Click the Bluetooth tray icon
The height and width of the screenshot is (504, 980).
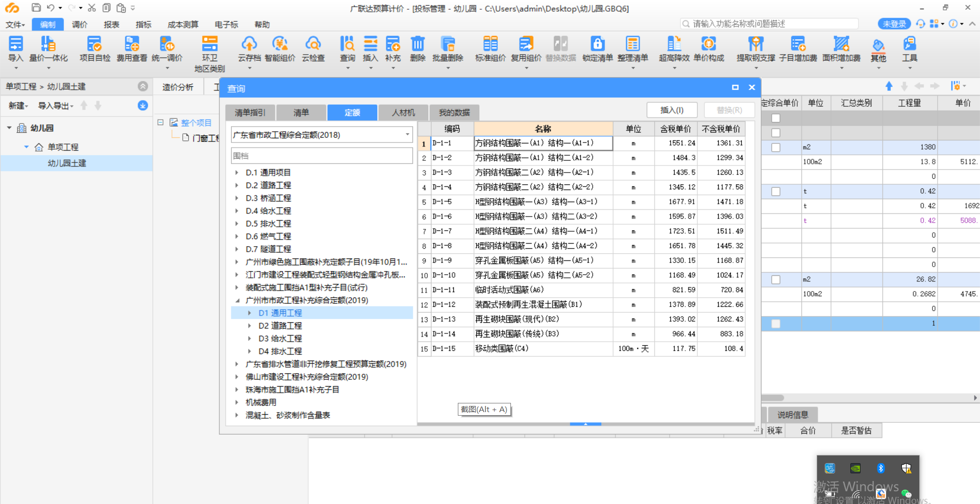(880, 468)
